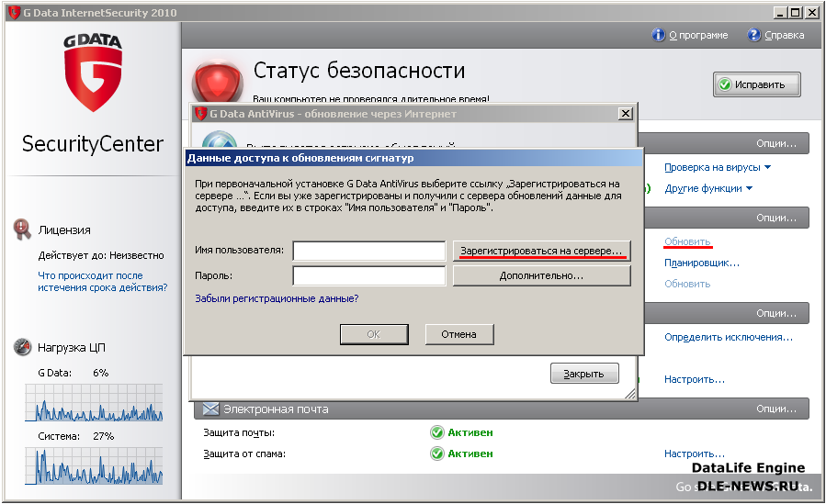Click Настроить link in spam protection row

(x=695, y=454)
